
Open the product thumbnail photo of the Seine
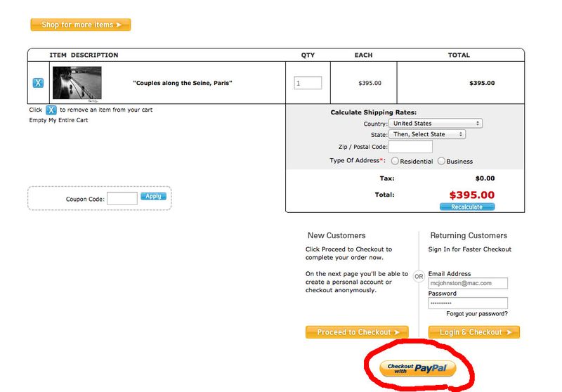click(x=77, y=83)
